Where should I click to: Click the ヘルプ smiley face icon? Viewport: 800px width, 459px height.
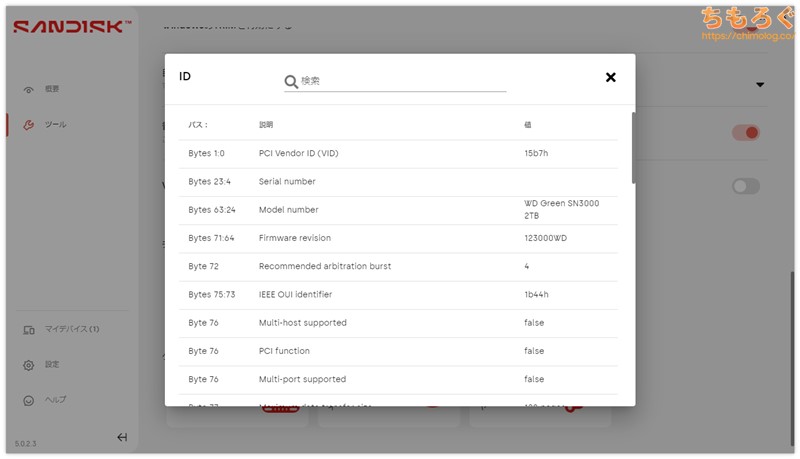tap(28, 400)
